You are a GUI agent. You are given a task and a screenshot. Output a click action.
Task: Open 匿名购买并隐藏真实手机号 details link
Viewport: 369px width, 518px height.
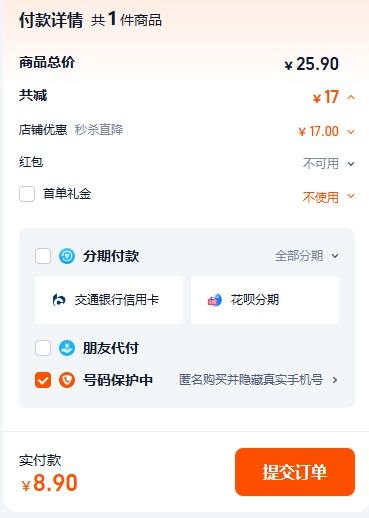point(258,380)
